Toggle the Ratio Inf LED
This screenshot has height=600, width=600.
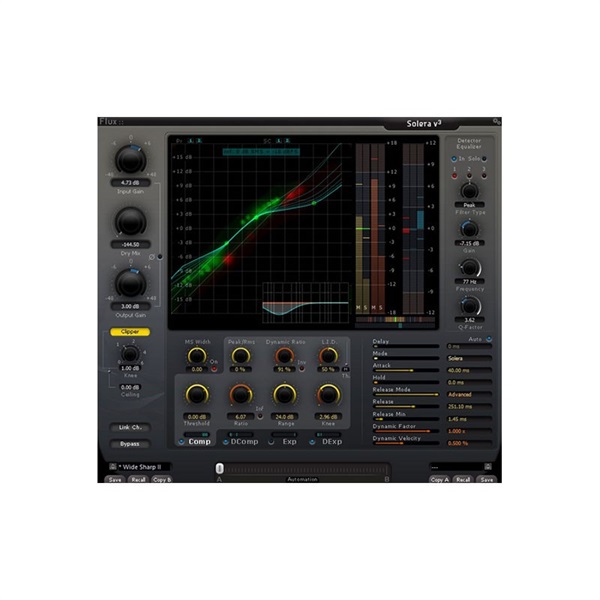[260, 417]
